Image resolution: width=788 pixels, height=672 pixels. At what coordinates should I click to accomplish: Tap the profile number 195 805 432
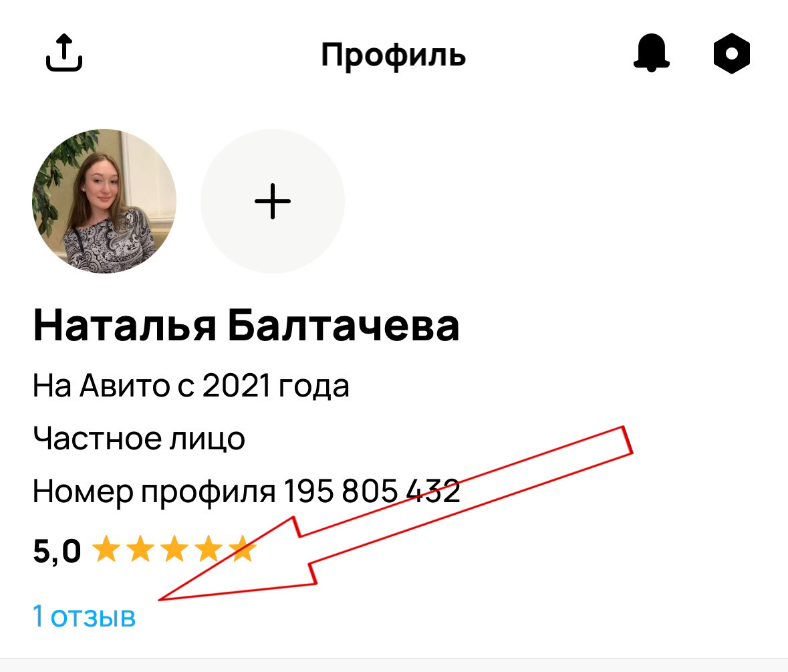372,491
